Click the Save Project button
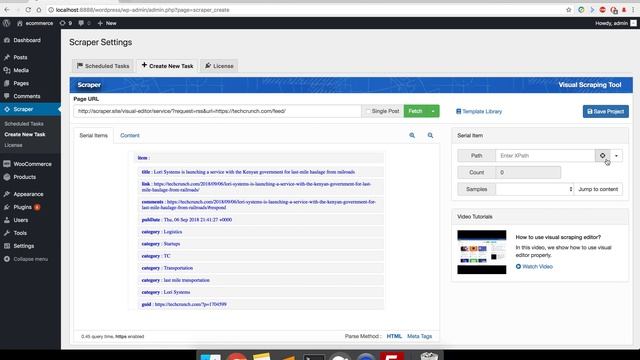Image resolution: width=640 pixels, height=360 pixels. [606, 111]
